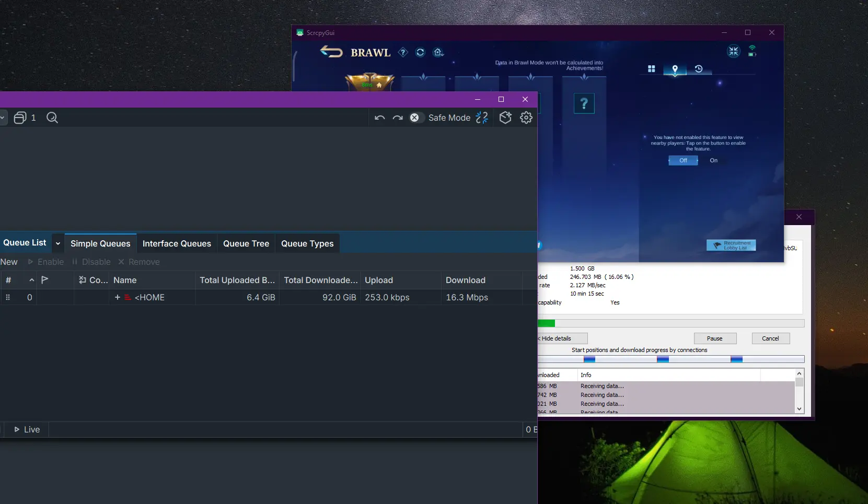
Task: Select the 92.0 GiB downloaded cell
Action: click(x=320, y=297)
